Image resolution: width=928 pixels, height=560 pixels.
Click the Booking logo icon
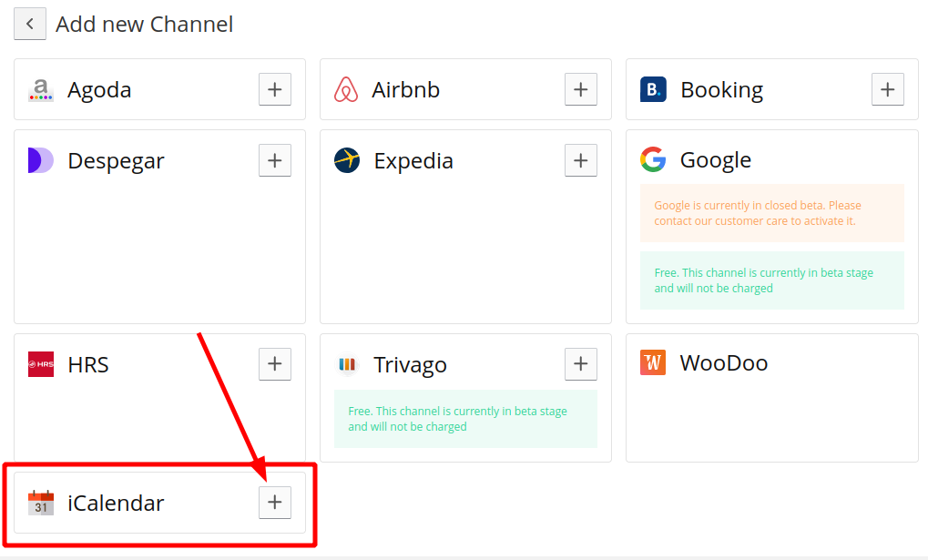(x=653, y=89)
